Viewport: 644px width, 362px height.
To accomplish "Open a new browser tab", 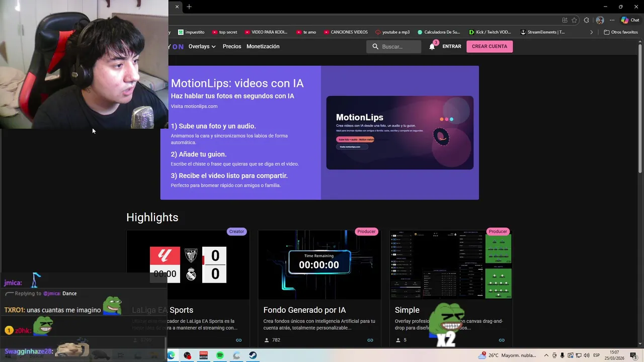I will [189, 7].
